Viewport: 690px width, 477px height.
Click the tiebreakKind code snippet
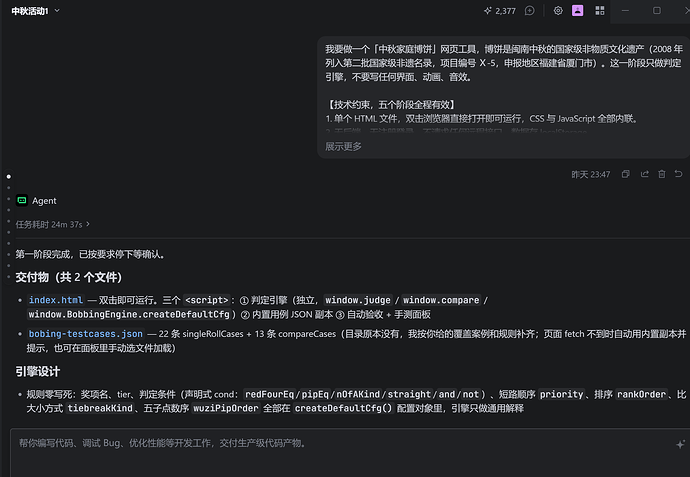click(x=100, y=408)
